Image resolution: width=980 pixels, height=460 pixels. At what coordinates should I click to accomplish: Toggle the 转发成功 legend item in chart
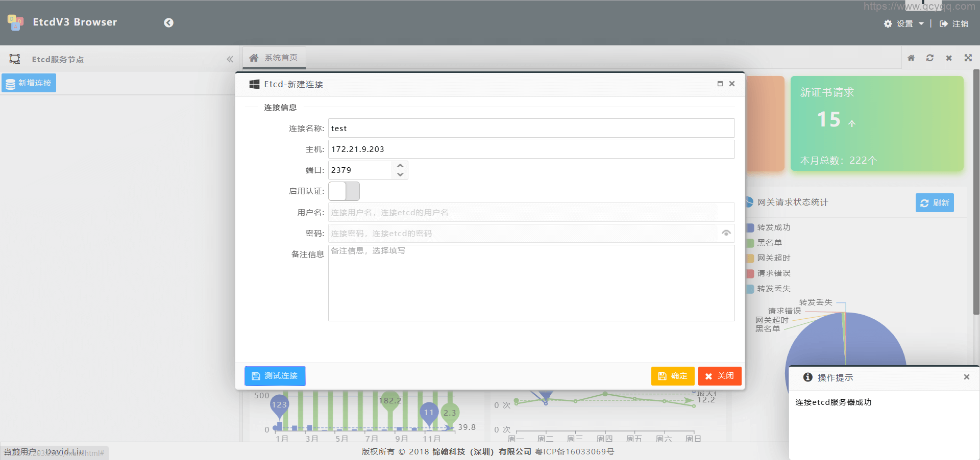click(x=773, y=227)
